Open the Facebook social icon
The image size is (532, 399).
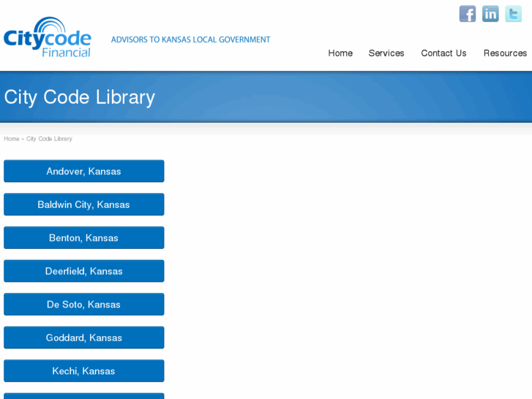point(468,14)
